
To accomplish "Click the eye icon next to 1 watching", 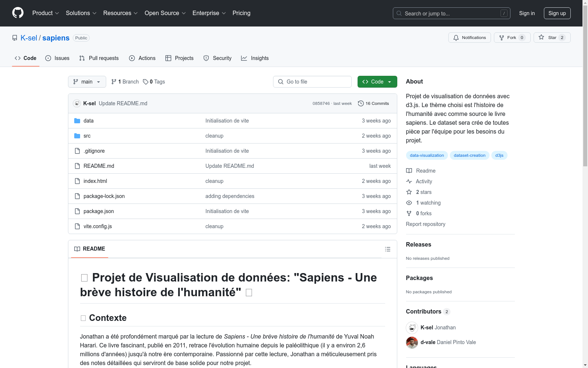I will [x=409, y=203].
